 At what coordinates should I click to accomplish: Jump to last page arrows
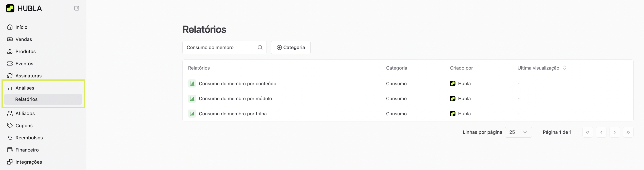pyautogui.click(x=628, y=132)
